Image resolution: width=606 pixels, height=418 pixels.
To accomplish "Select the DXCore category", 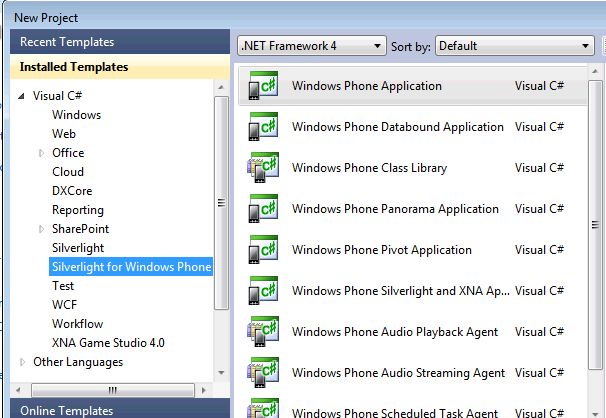I will [72, 191].
